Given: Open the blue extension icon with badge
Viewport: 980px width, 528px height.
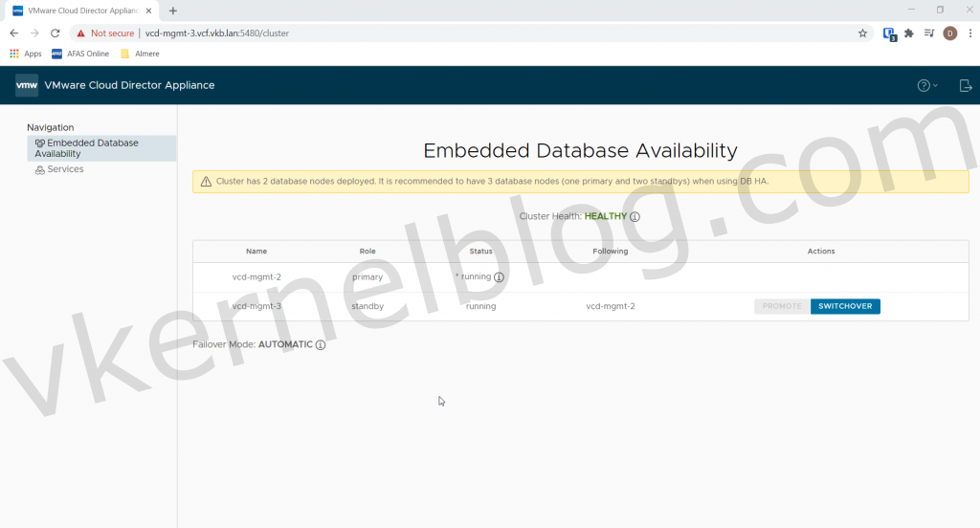Looking at the screenshot, I should point(889,33).
